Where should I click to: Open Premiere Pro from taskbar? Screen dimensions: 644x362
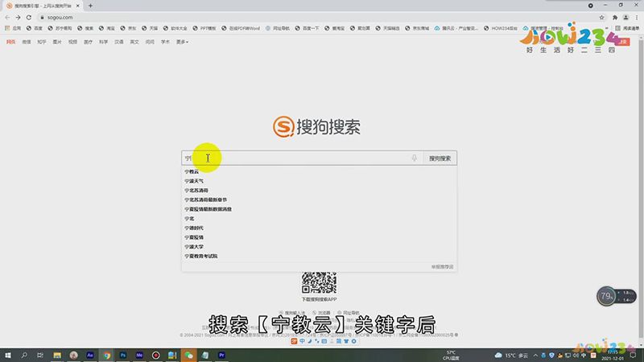(x=221, y=355)
